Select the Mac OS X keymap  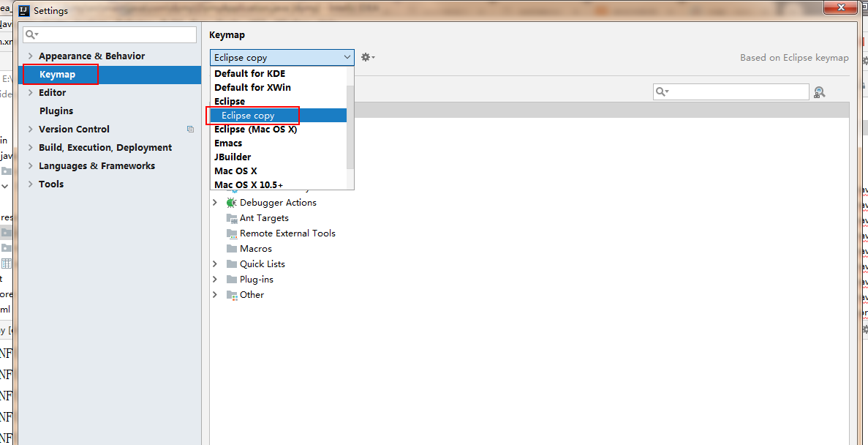(x=279, y=171)
